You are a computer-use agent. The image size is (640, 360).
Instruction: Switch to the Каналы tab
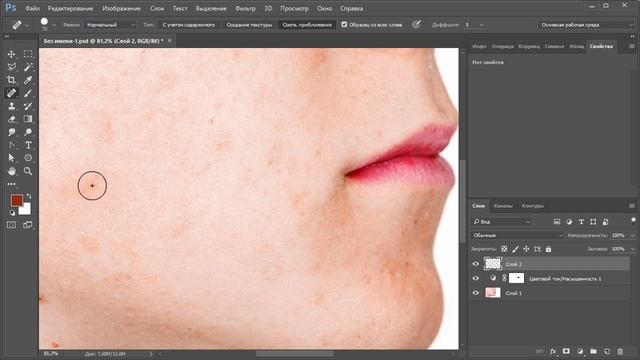[503, 206]
